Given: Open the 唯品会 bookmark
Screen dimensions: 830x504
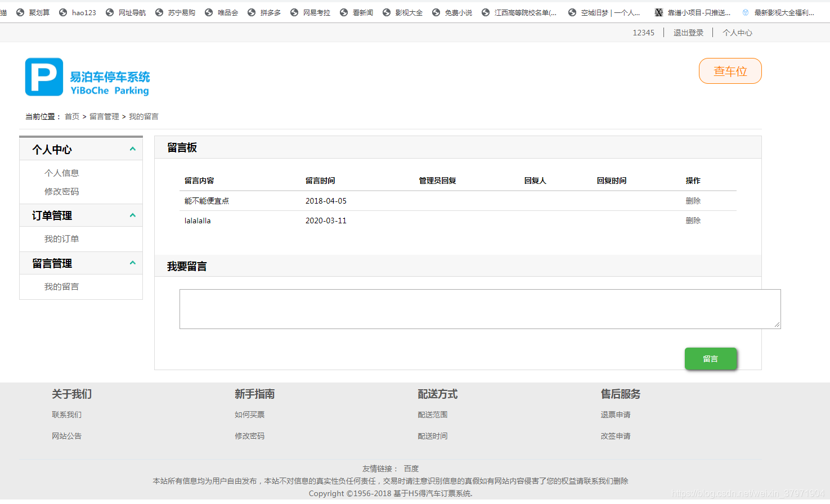Looking at the screenshot, I should tap(222, 12).
